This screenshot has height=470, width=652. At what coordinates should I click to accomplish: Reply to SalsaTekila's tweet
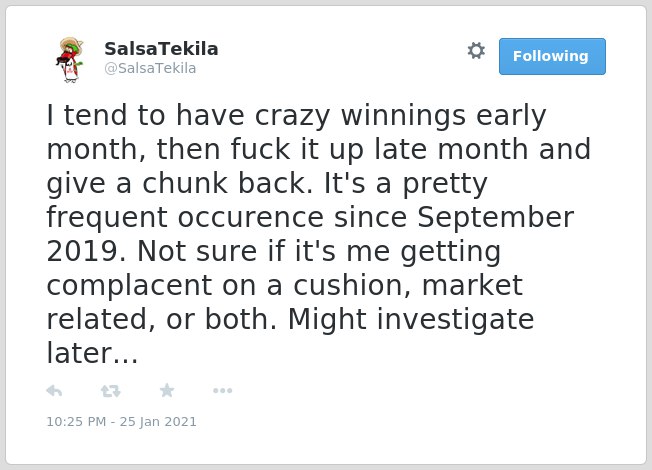(54, 391)
